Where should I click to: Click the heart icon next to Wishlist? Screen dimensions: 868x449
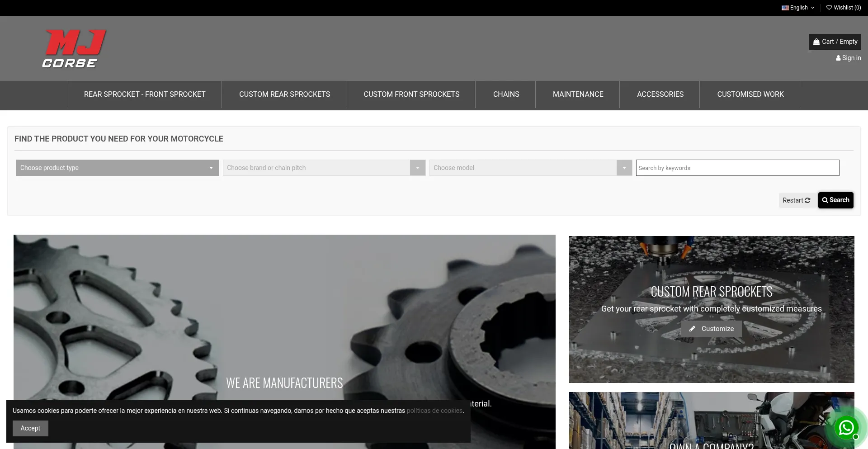[x=829, y=7]
